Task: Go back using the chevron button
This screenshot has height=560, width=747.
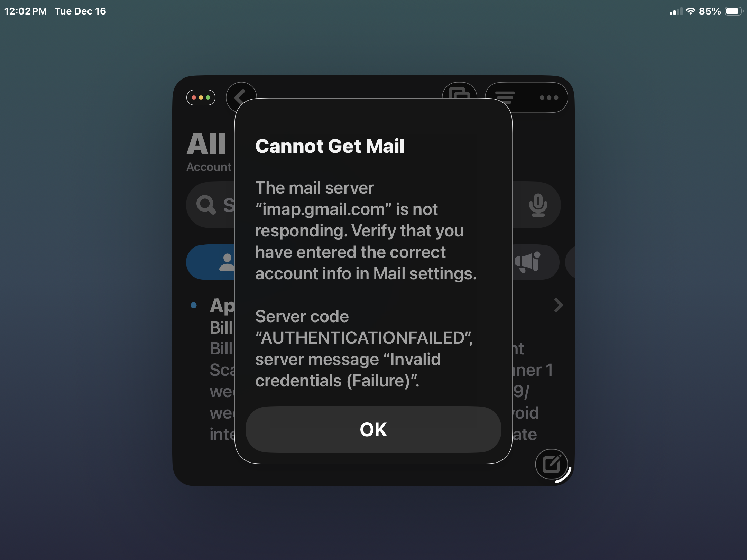Action: [241, 97]
